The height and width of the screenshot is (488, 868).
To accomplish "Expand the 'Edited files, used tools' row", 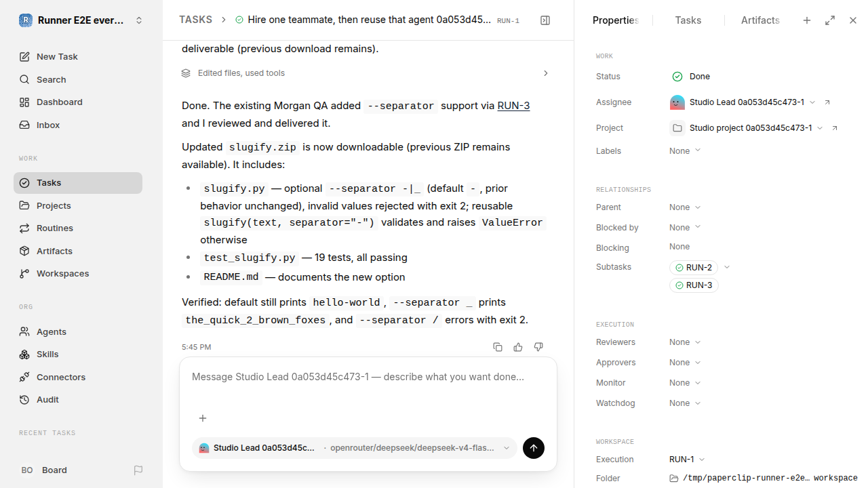I will coord(365,73).
